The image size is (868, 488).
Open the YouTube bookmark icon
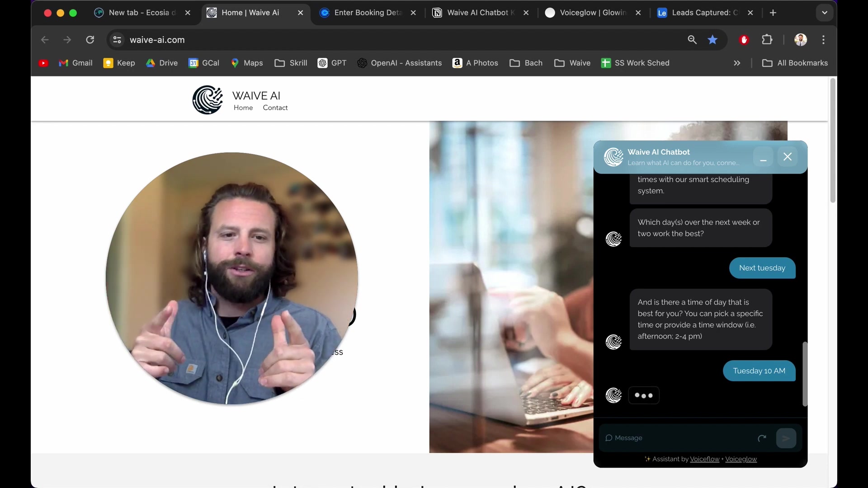pyautogui.click(x=43, y=63)
